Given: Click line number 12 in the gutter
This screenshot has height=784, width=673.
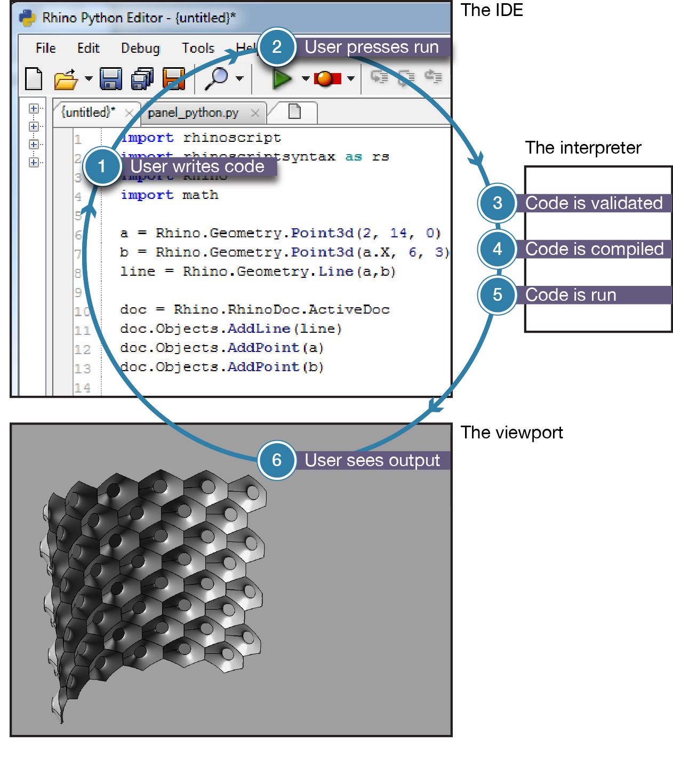Looking at the screenshot, I should point(82,350).
